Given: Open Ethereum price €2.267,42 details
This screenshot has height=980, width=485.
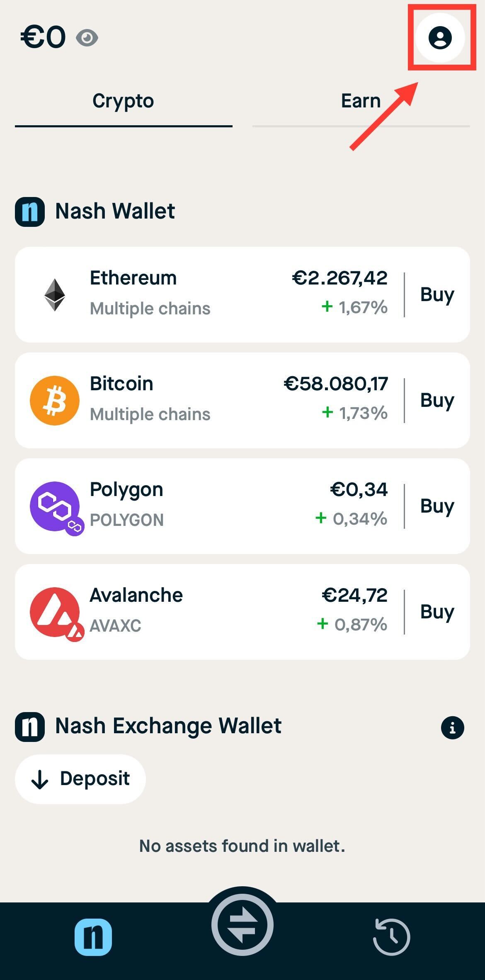Looking at the screenshot, I should (339, 278).
